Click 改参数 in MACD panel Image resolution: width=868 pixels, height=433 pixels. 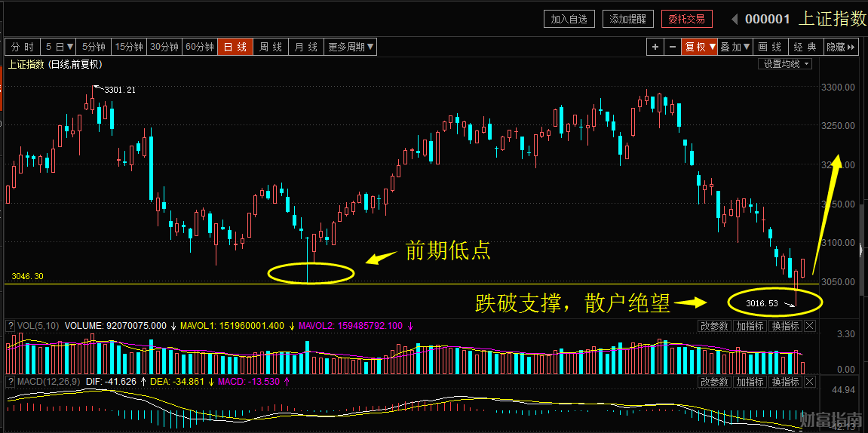tap(714, 382)
